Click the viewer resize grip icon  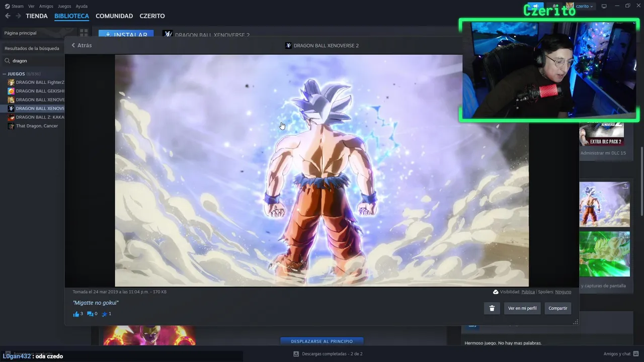coord(576,322)
